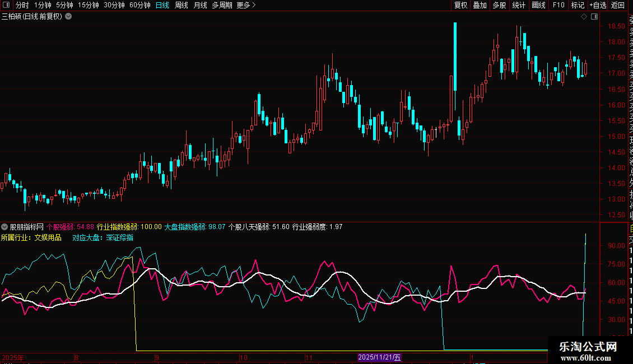Image resolution: width=633 pixels, height=364 pixels.
Task: Expand the 股朋指标网 indicator dropdown arrow
Action: (5, 227)
